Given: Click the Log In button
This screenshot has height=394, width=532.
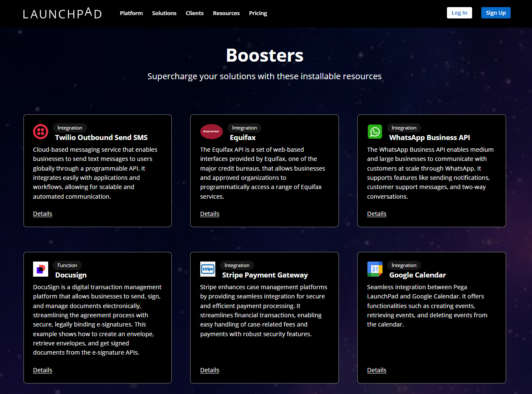Looking at the screenshot, I should [x=459, y=13].
